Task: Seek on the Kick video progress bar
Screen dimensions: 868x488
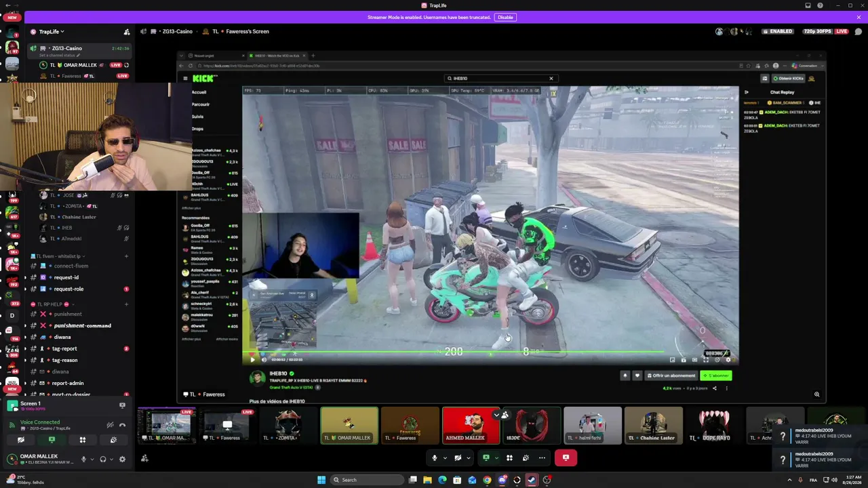Action: click(x=490, y=352)
